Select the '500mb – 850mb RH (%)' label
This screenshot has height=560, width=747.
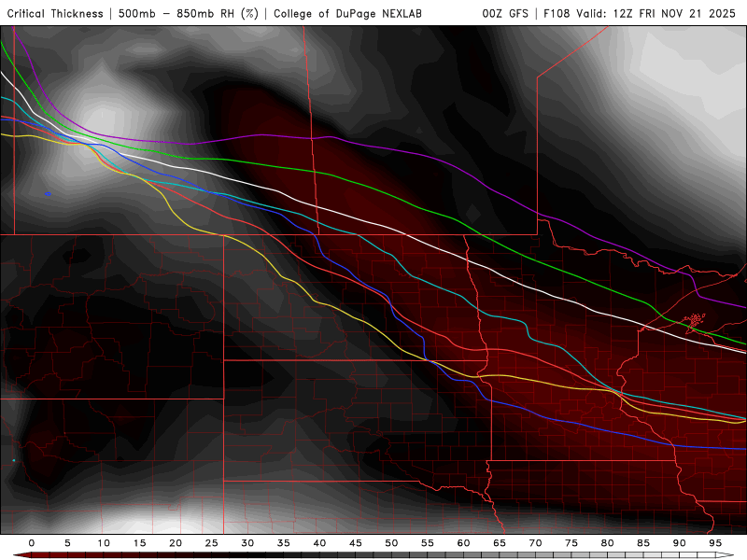point(189,13)
